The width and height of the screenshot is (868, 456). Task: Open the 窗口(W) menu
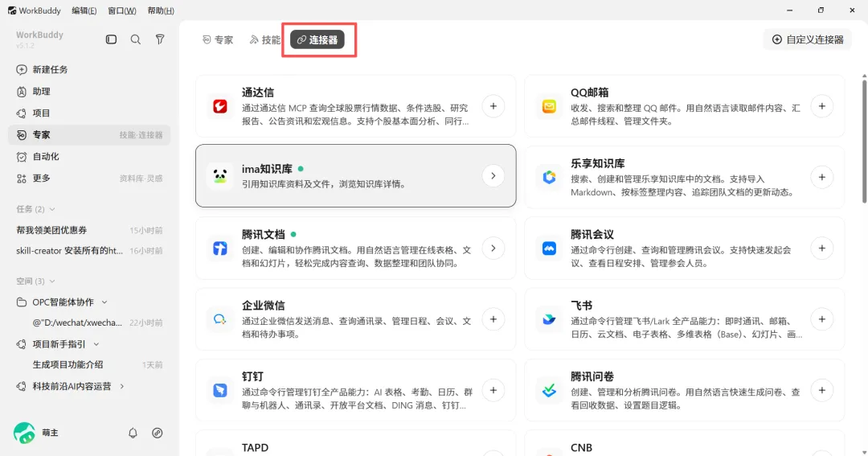(122, 10)
